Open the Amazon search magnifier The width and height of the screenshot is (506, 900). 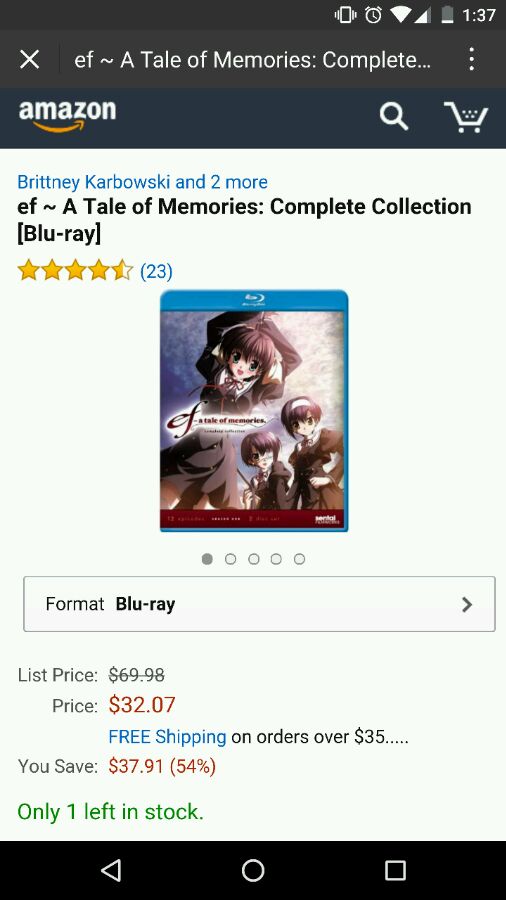pos(394,117)
